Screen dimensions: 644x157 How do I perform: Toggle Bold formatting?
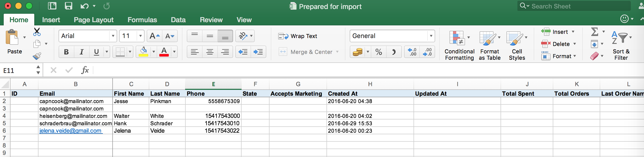tap(66, 52)
